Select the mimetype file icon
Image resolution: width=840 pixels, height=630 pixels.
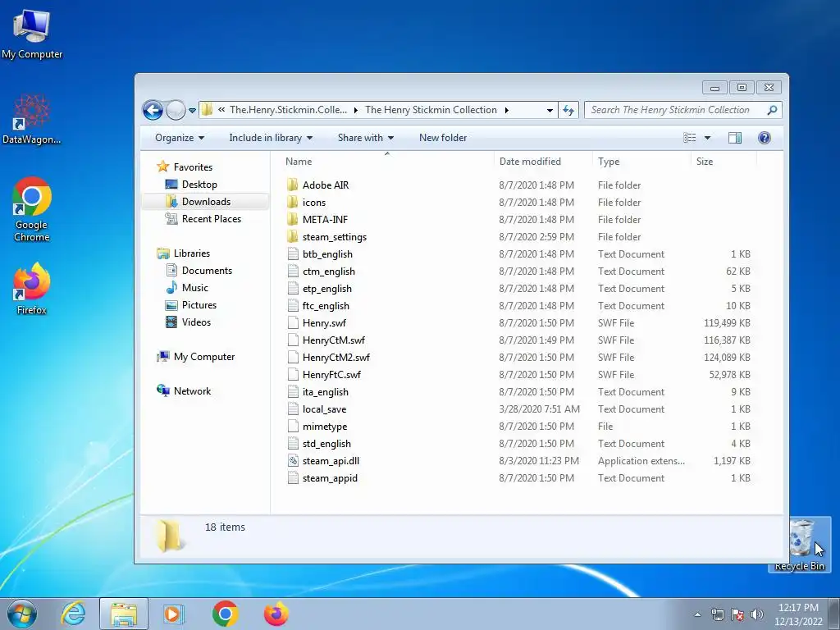(293, 427)
